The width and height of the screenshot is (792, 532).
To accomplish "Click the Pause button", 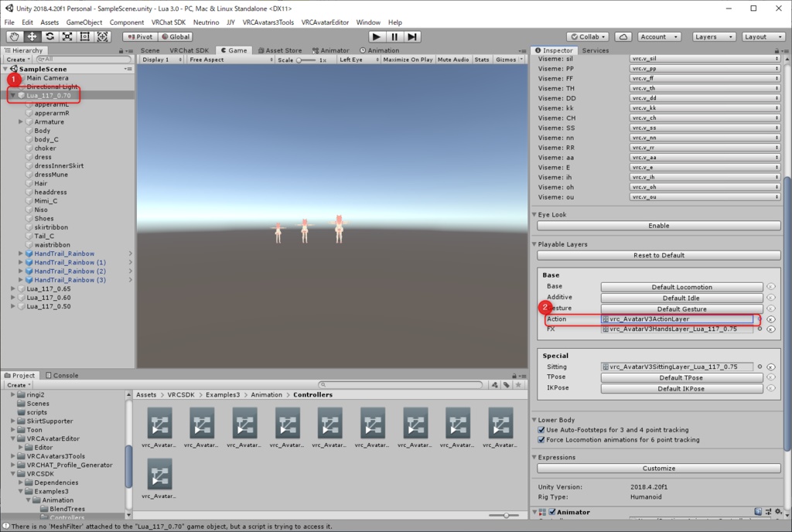I will [x=394, y=36].
